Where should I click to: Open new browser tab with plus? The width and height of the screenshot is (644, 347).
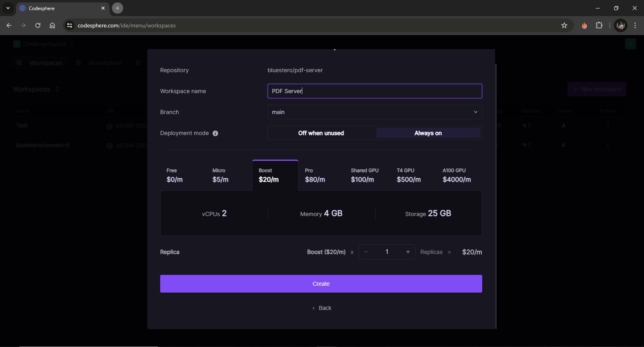point(118,8)
